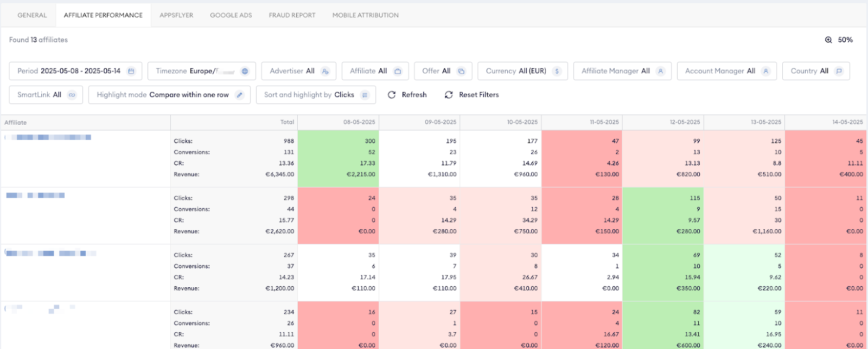Screen dimensions: 868x349
Task: Open the Advertiser All dropdown
Action: (298, 71)
